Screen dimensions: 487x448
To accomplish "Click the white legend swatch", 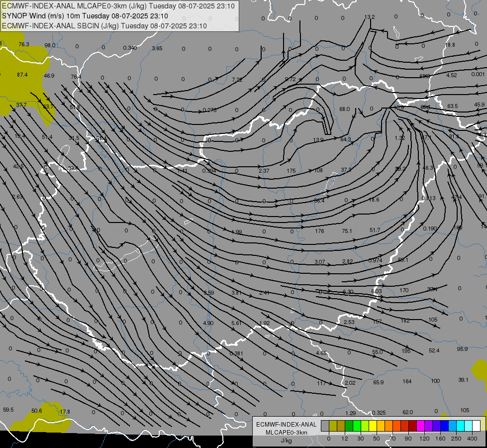I will pyautogui.click(x=477, y=426).
